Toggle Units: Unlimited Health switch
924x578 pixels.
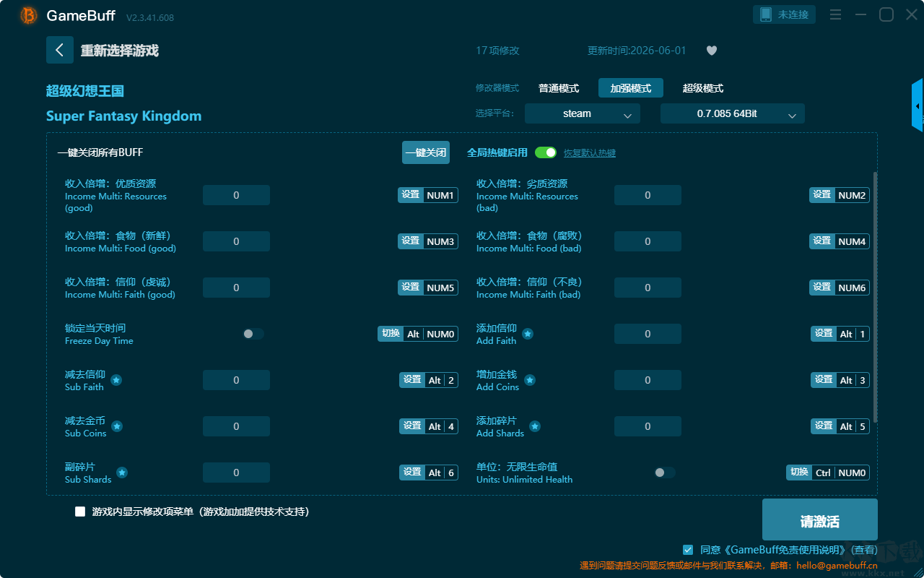665,473
